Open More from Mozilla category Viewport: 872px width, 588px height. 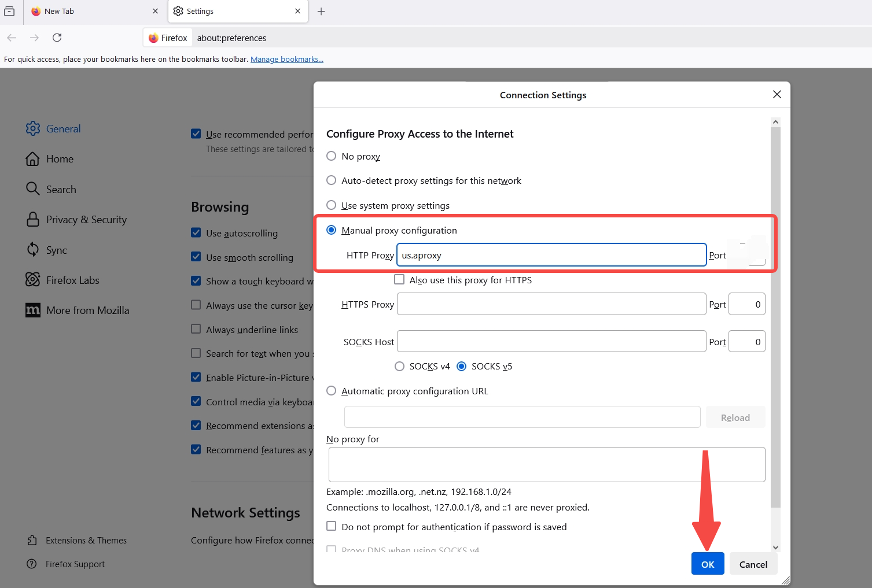pos(78,310)
